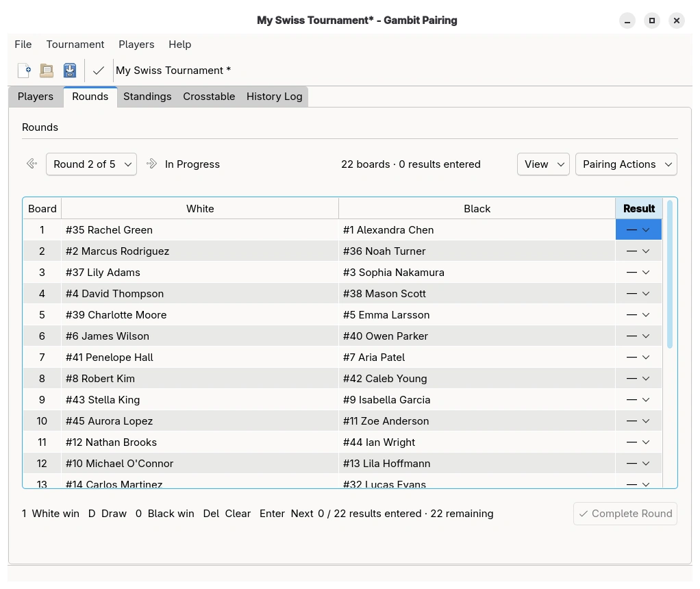Viewport: 700px width, 589px height.
Task: Select the #35 Rachel Green cell
Action: 200,230
